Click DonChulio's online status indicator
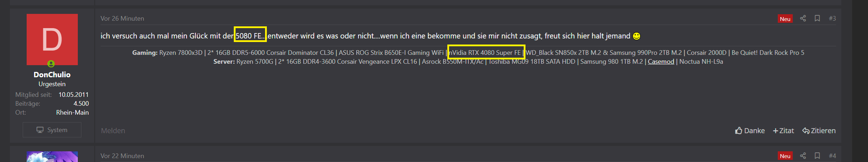Screen dimensions: 868x162 51,64
